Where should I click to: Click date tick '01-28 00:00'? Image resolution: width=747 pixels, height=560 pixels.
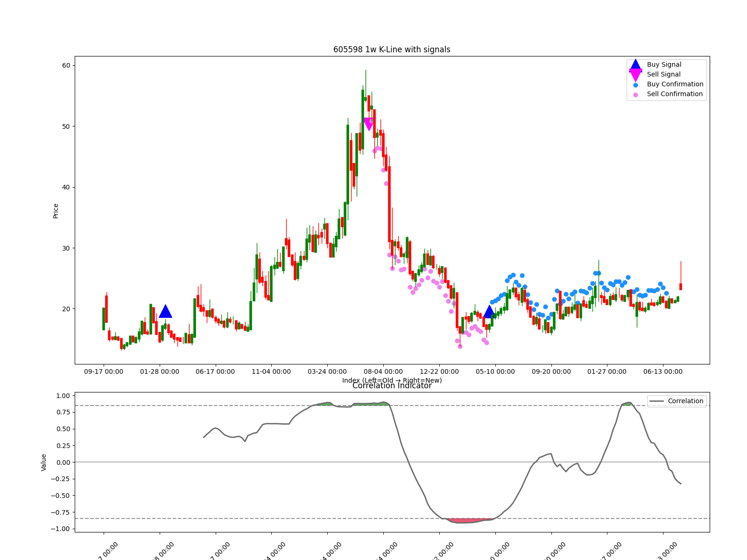pos(160,372)
